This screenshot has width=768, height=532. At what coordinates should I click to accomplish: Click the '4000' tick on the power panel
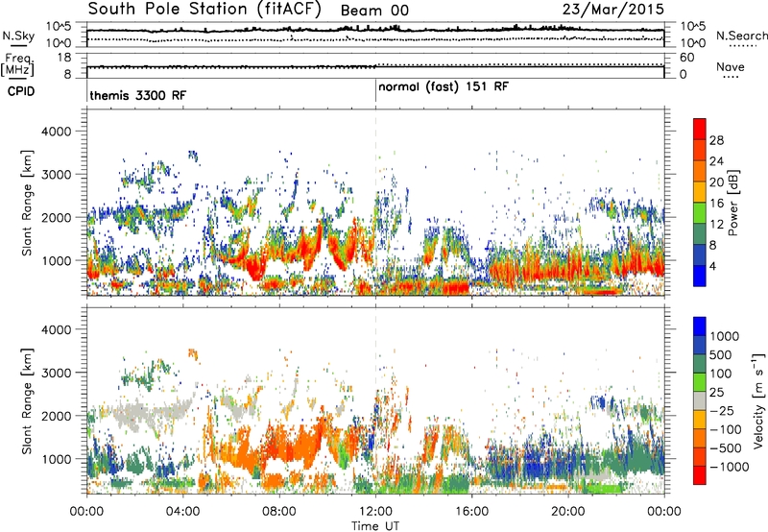56,132
